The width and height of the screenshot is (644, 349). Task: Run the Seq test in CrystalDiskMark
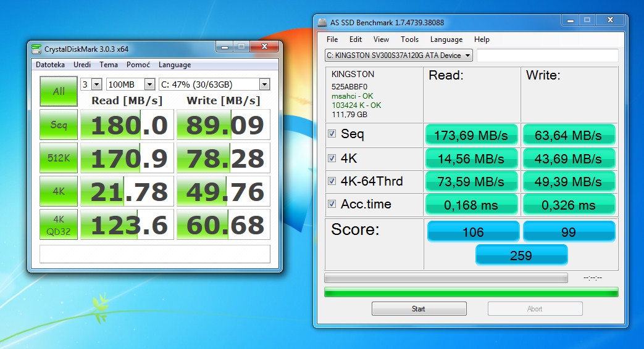click(59, 125)
